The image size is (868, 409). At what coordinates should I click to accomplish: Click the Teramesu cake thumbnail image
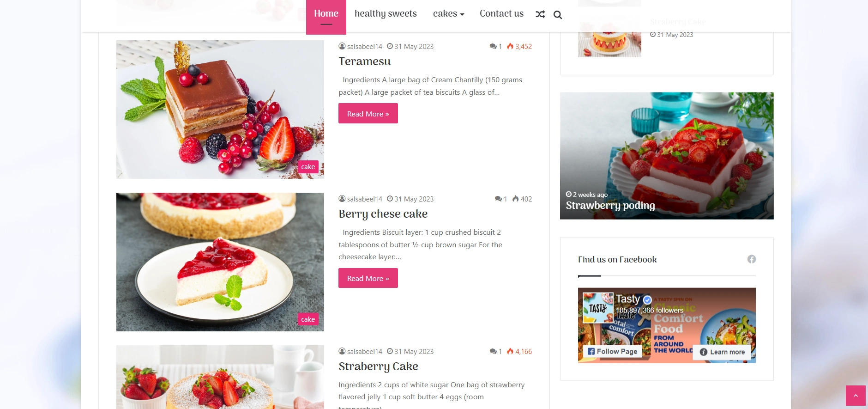tap(220, 110)
